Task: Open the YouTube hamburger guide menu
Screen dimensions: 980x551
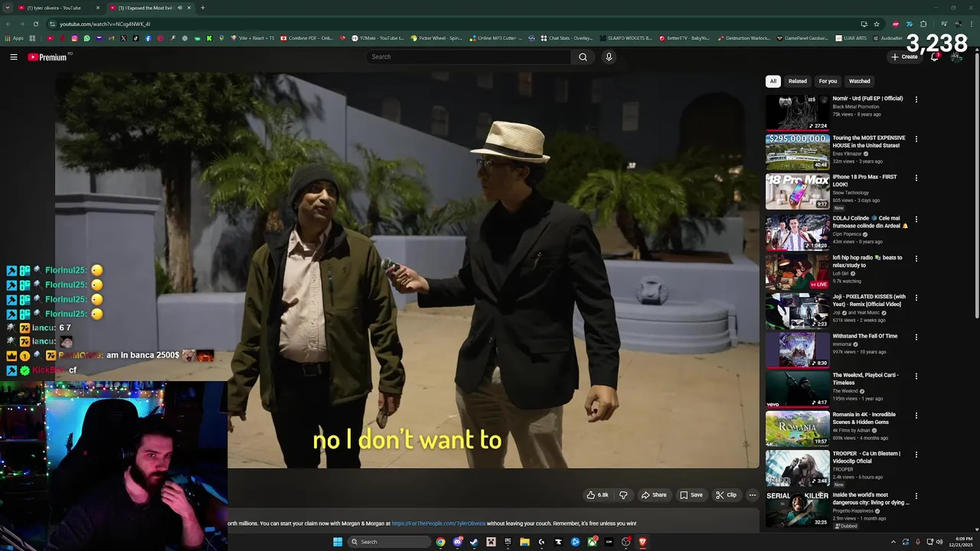Action: click(x=14, y=57)
